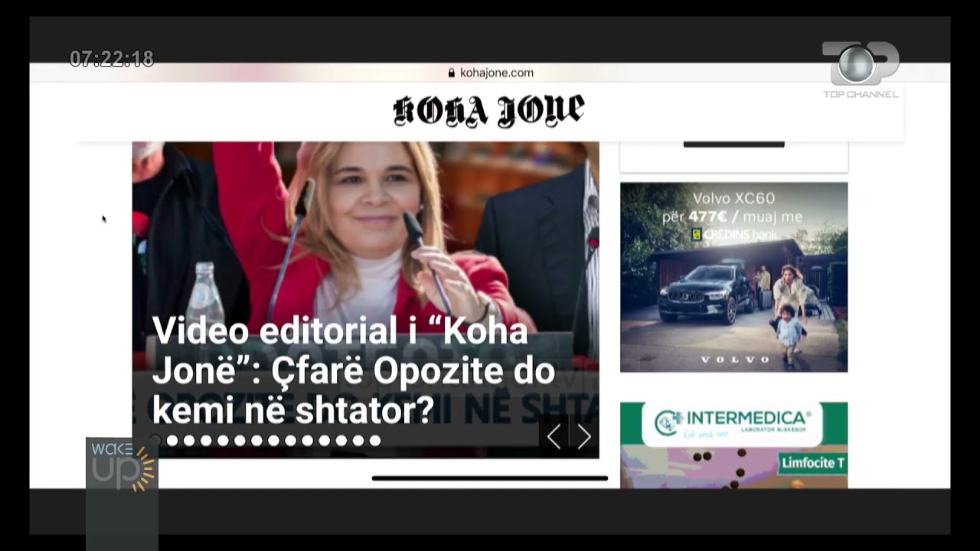The height and width of the screenshot is (551, 980).
Task: Go back with the left carousel arrow
Action: coord(554,437)
